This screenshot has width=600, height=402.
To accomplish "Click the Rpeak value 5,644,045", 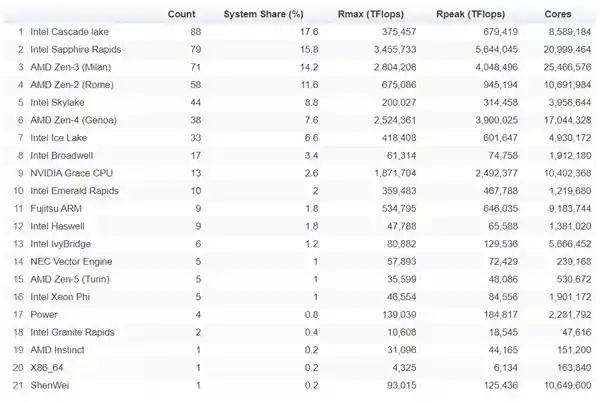I will [497, 49].
